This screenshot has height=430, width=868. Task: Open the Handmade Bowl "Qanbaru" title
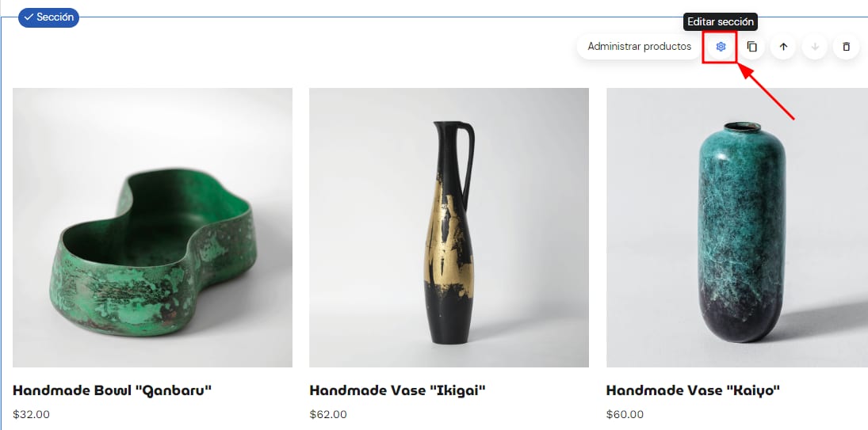tap(113, 390)
